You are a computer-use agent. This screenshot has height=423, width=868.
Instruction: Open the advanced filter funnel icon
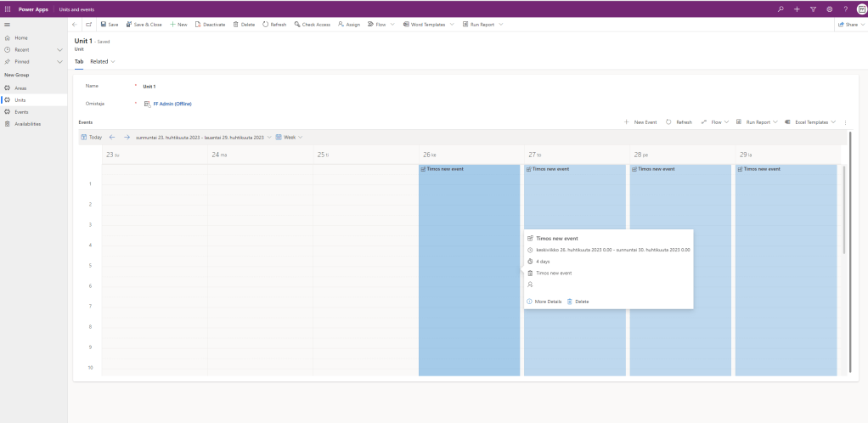[x=813, y=8]
